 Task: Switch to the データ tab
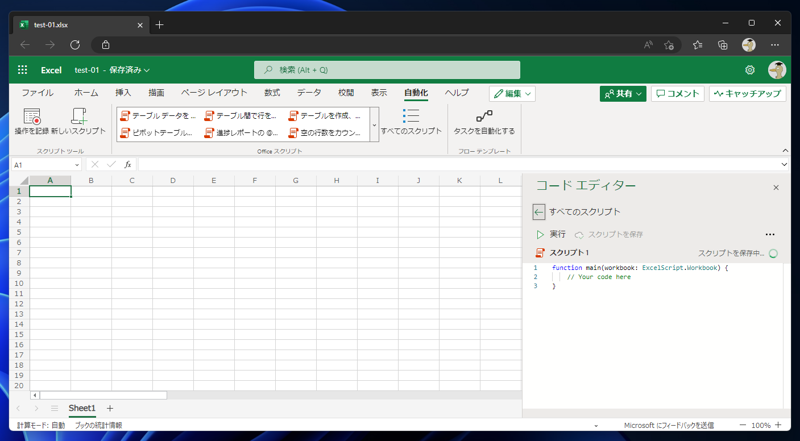(x=309, y=93)
